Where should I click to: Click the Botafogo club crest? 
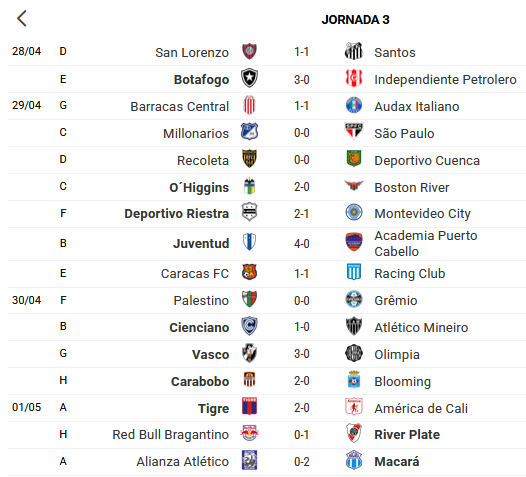click(249, 78)
